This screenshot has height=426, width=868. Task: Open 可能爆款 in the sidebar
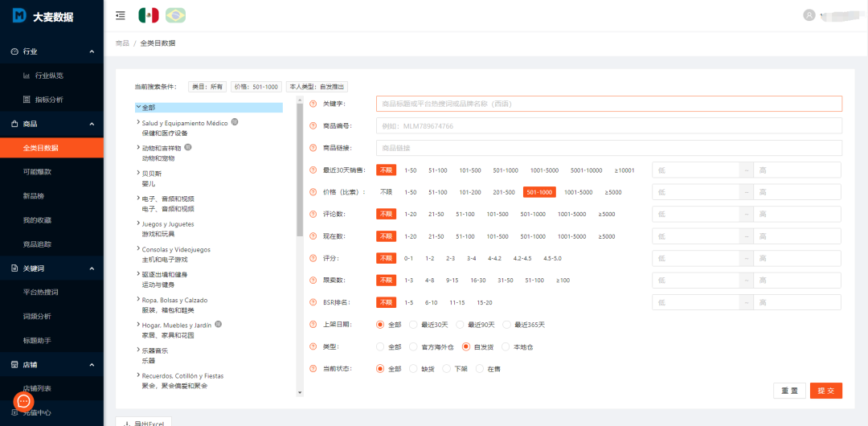pos(37,172)
